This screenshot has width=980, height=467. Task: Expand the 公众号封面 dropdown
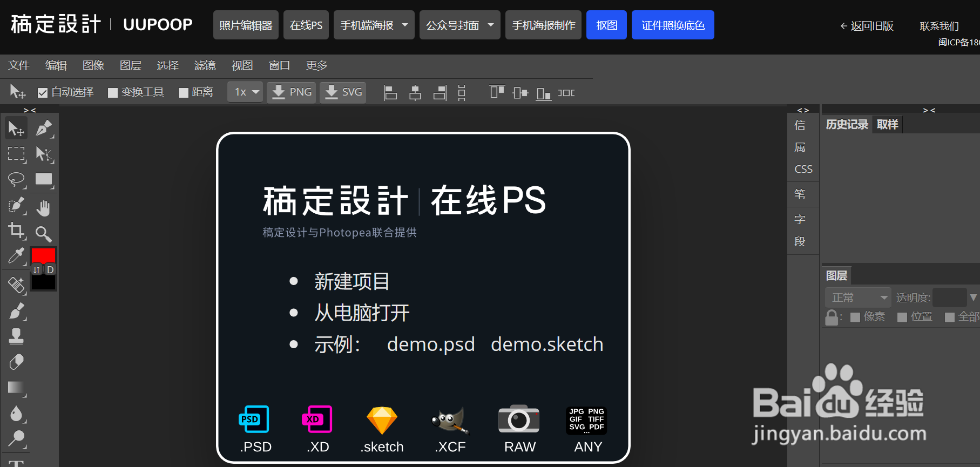pyautogui.click(x=491, y=25)
